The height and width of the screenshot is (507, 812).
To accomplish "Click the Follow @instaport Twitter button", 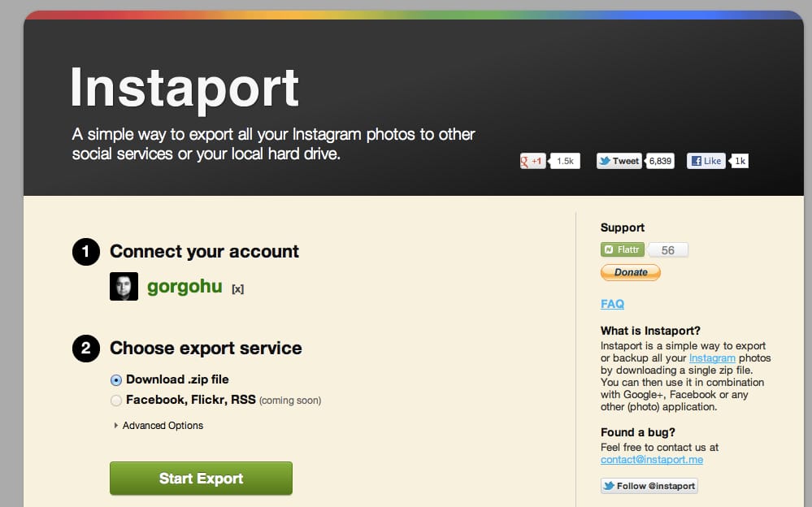I will click(649, 486).
